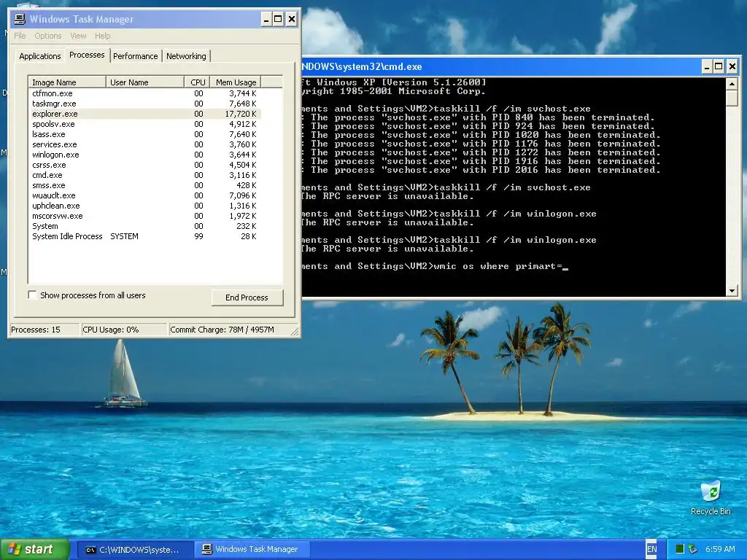Maximize the cmd.exe window

(719, 66)
